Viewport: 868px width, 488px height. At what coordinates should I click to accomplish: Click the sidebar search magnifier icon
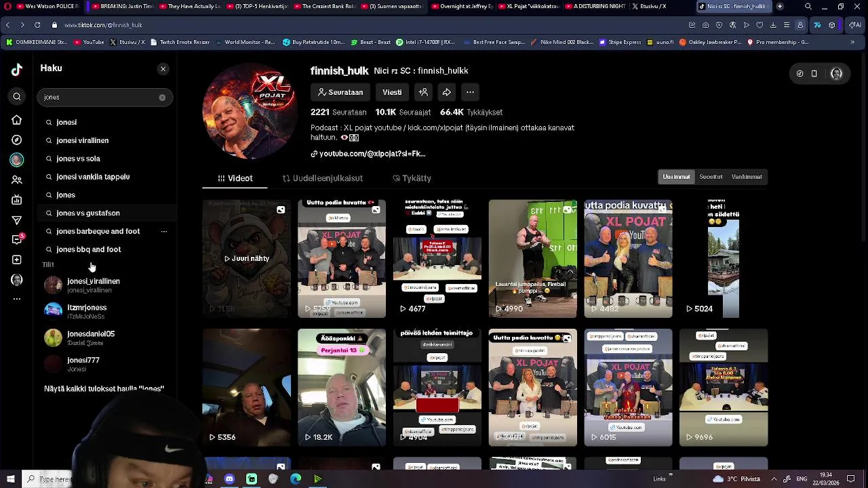pyautogui.click(x=17, y=97)
